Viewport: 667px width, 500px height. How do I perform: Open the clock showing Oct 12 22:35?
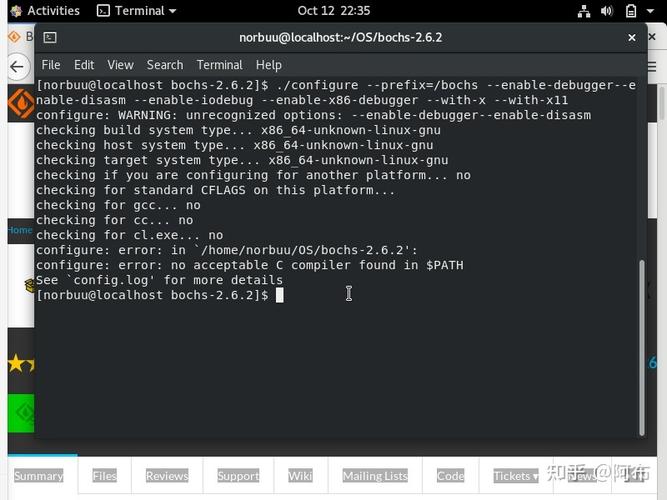[334, 11]
